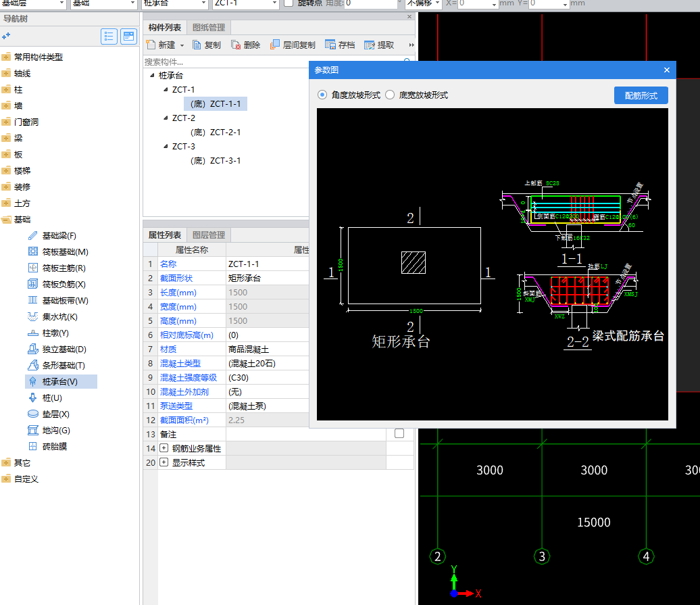Select 独立基础(D) isolated footing item
The width and height of the screenshot is (700, 605).
tap(57, 349)
